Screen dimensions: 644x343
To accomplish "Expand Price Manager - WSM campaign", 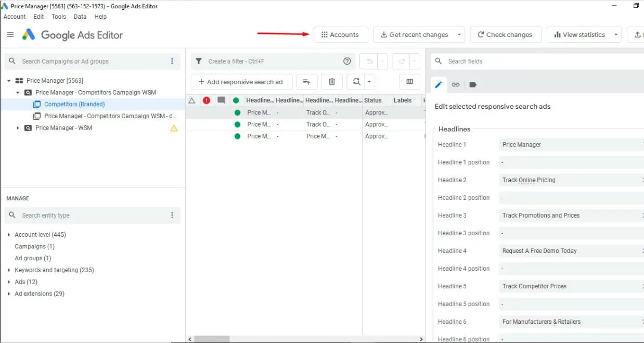I will [18, 128].
